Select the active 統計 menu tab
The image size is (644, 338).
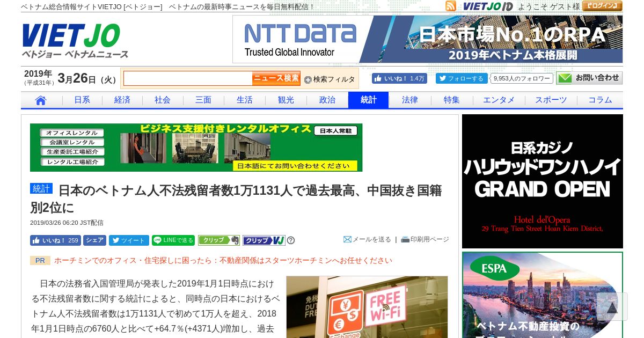point(368,100)
